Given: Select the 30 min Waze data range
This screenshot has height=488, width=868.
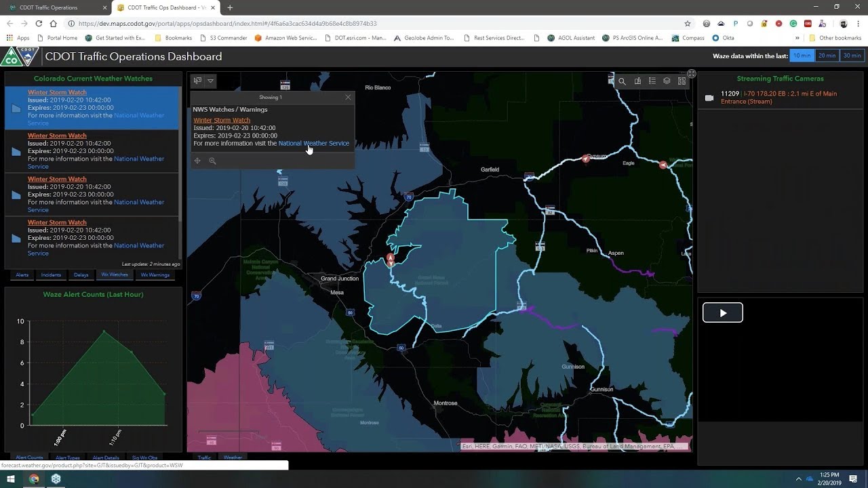Looking at the screenshot, I should tap(852, 56).
